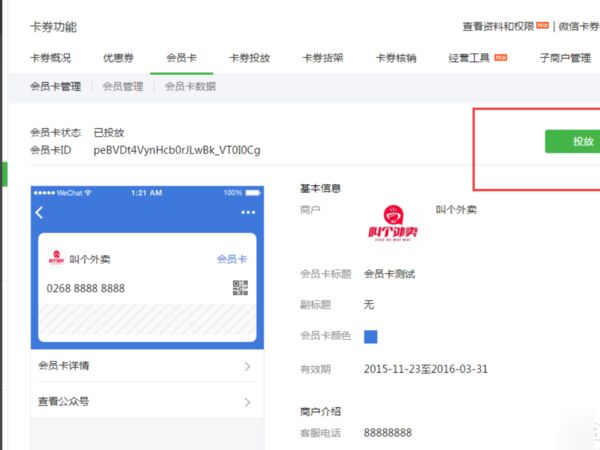Open the 会员管理 sub-navigation link

click(x=123, y=87)
